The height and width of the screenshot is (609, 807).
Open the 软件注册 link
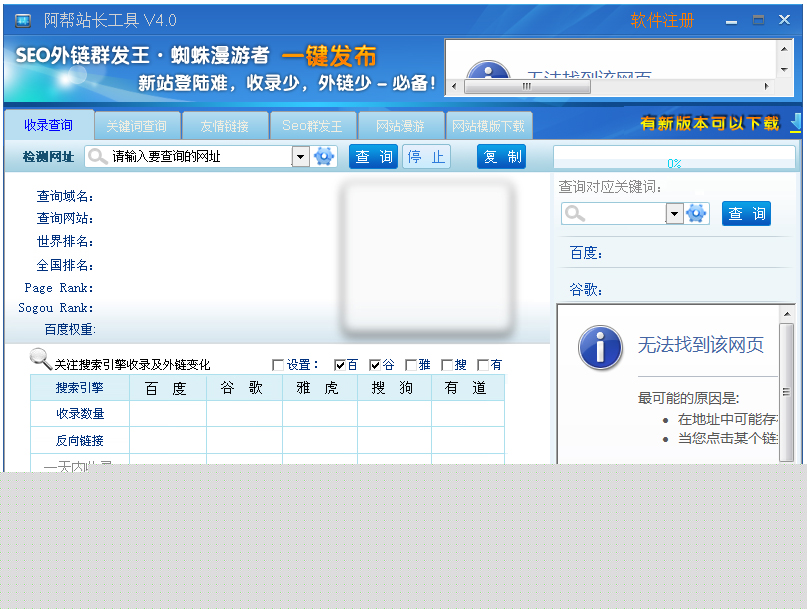[662, 21]
